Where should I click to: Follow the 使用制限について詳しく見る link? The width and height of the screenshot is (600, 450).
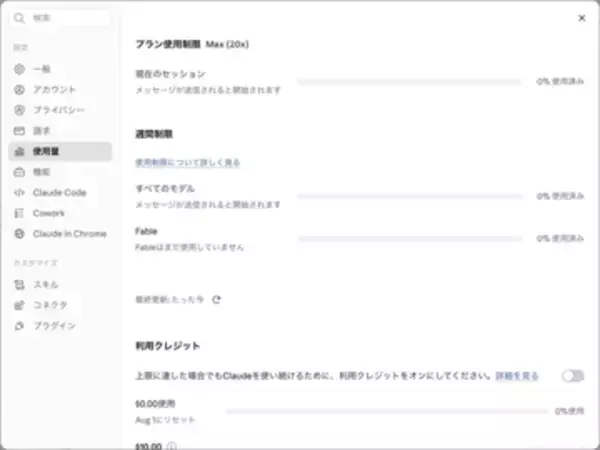tap(188, 163)
